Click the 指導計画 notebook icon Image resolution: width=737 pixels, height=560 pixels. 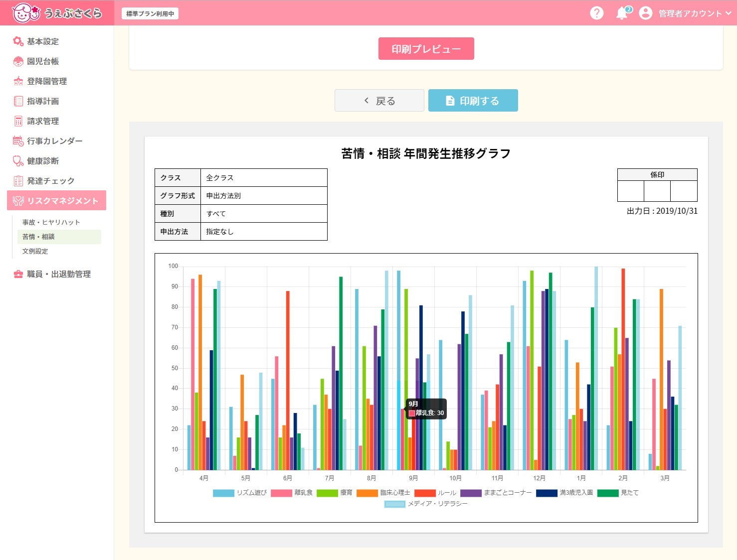[x=18, y=101]
